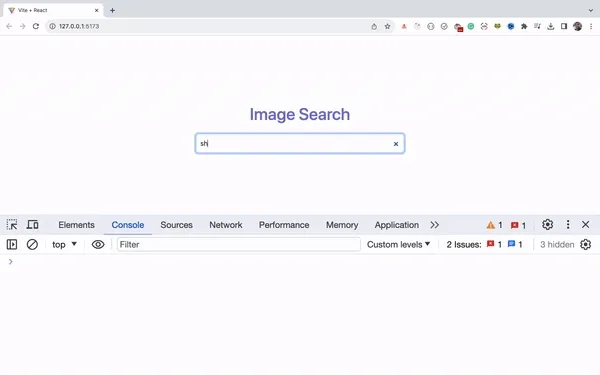Expand more DevTools tabs chevron
The width and height of the screenshot is (600, 375).
coord(434,225)
